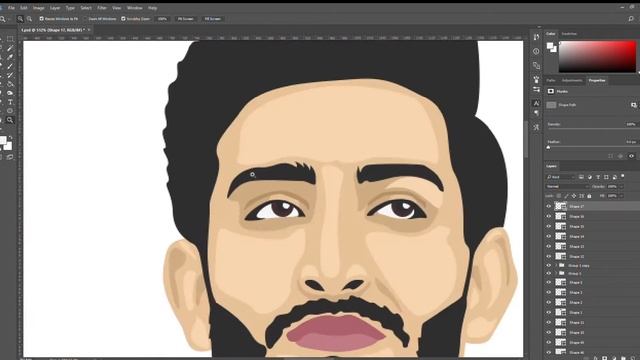The height and width of the screenshot is (360, 640).
Task: Select the Shape 15 layer thumbnail
Action: (560, 227)
